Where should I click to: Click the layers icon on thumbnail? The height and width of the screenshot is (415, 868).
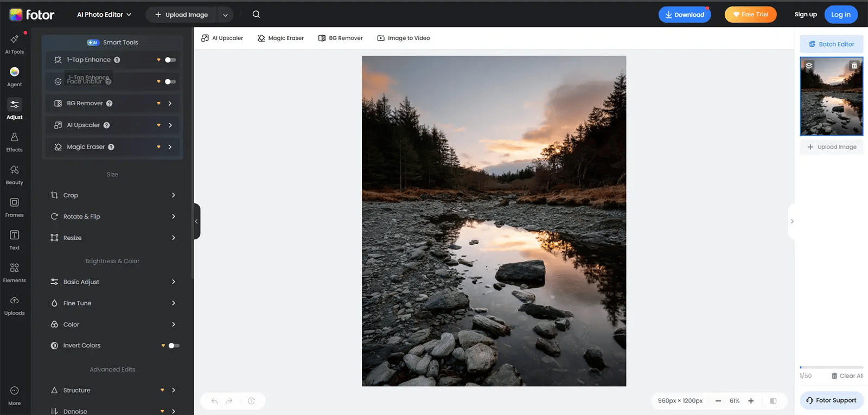809,66
